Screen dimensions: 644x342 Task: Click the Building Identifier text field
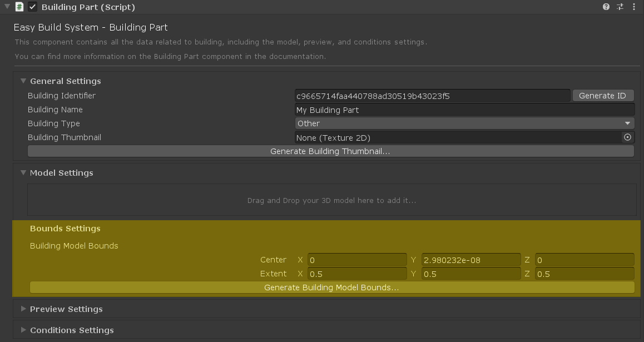coord(432,96)
